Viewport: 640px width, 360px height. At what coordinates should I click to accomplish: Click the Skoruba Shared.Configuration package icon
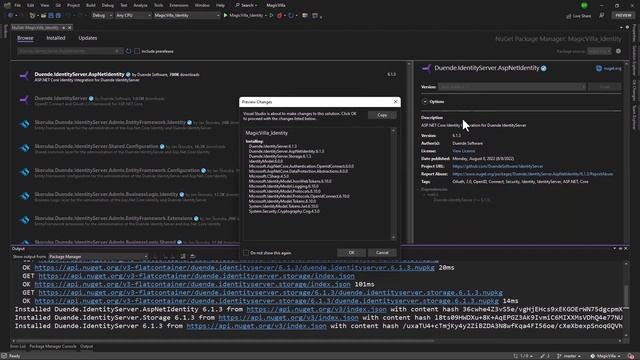[24, 148]
